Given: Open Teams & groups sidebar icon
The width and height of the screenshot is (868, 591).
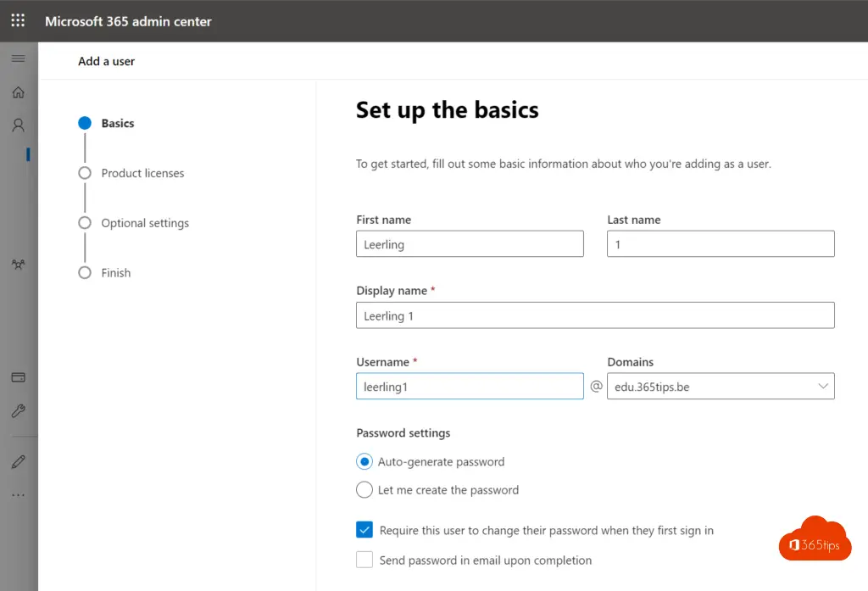Looking at the screenshot, I should 19,265.
